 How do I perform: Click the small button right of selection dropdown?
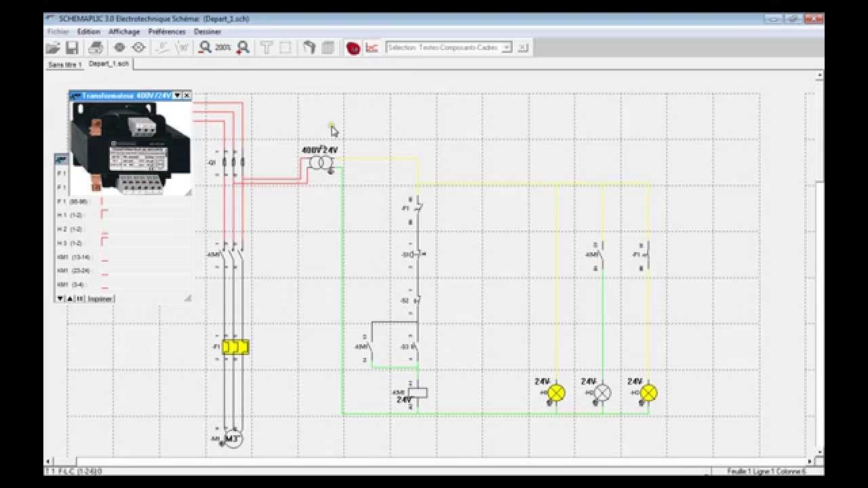click(x=523, y=47)
